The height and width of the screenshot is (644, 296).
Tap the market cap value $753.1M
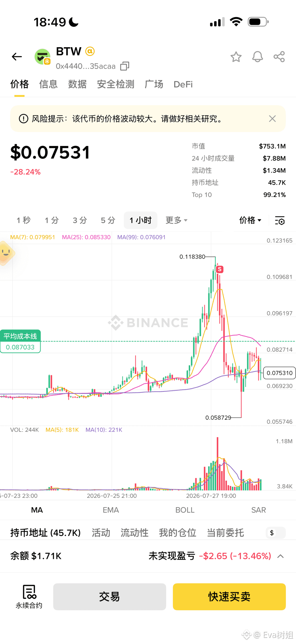272,146
